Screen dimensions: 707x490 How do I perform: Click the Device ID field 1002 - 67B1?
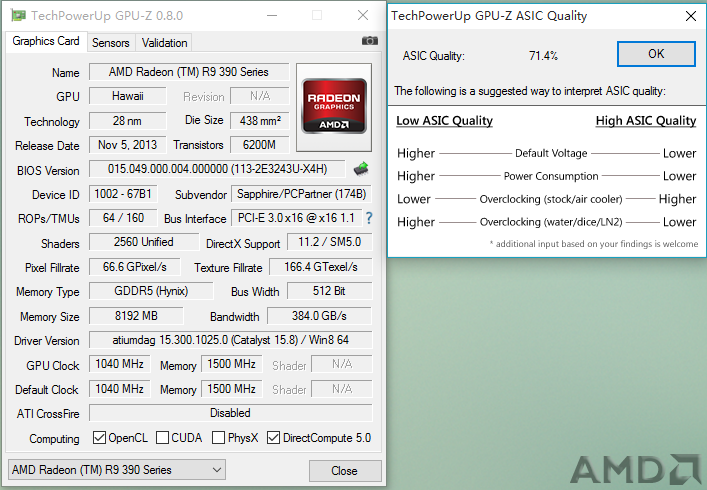click(x=123, y=194)
